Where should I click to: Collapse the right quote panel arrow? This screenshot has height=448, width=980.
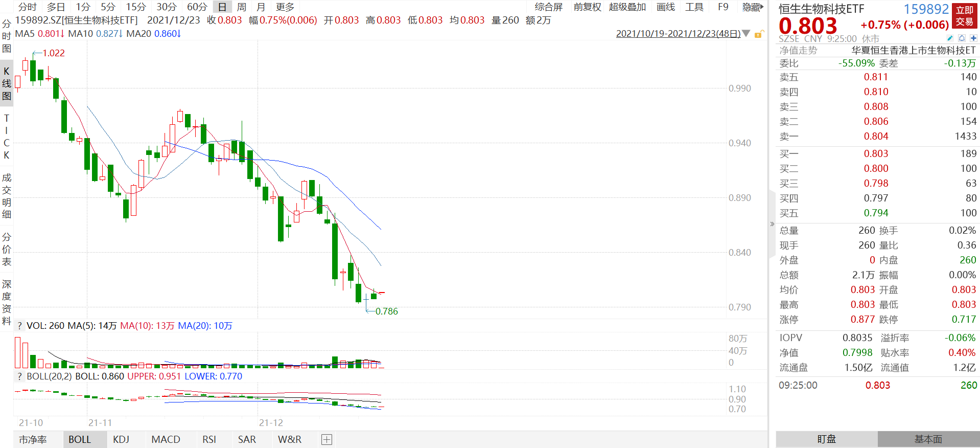(772, 224)
